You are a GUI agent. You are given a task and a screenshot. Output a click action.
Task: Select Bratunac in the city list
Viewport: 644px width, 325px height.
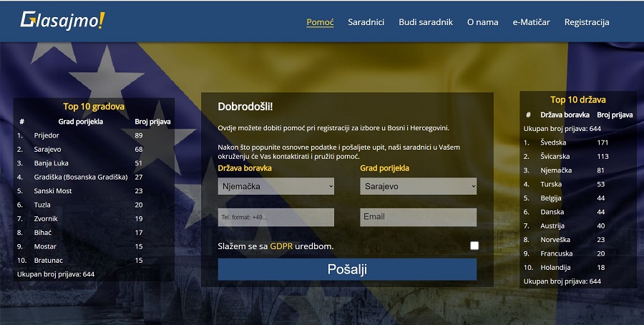point(49,260)
